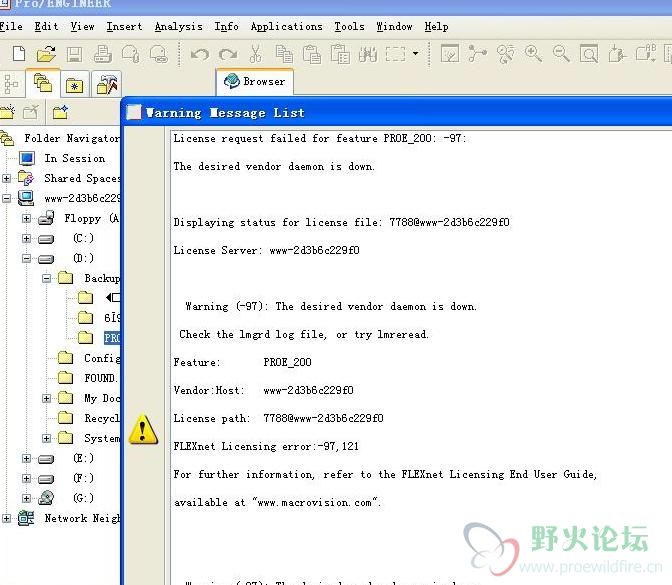The width and height of the screenshot is (672, 585).
Task: Click the Zoom In magnifier icon
Action: [534, 54]
